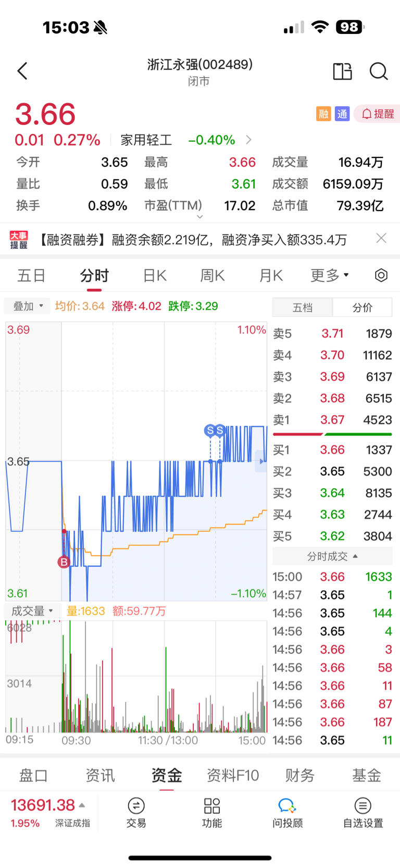This screenshot has width=400, height=868.
Task: Switch to the 日K chart tab
Action: coord(155,275)
